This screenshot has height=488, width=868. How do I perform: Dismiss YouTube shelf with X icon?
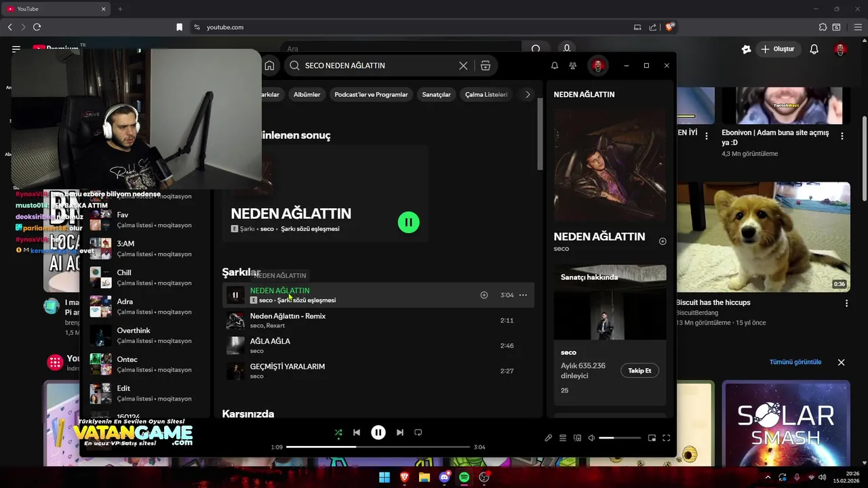841,363
